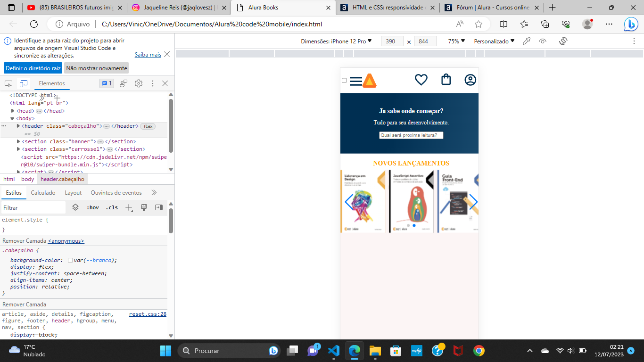Screen dimensions: 644x362
Task: Expand the section carrossel node
Action: pyautogui.click(x=18, y=149)
